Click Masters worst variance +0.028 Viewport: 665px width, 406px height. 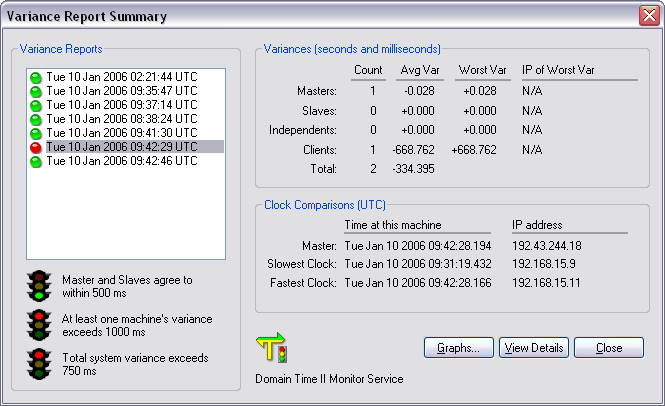[480, 91]
